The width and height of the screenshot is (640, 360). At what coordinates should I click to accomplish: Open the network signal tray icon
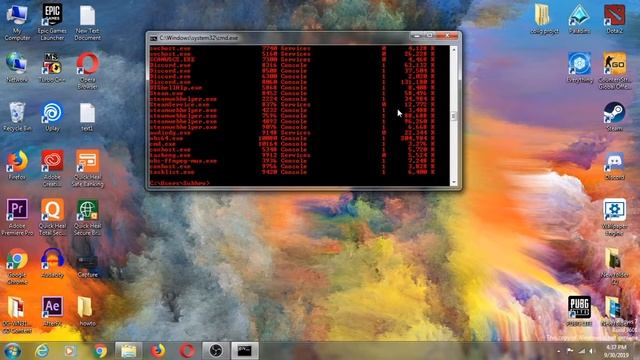point(582,351)
